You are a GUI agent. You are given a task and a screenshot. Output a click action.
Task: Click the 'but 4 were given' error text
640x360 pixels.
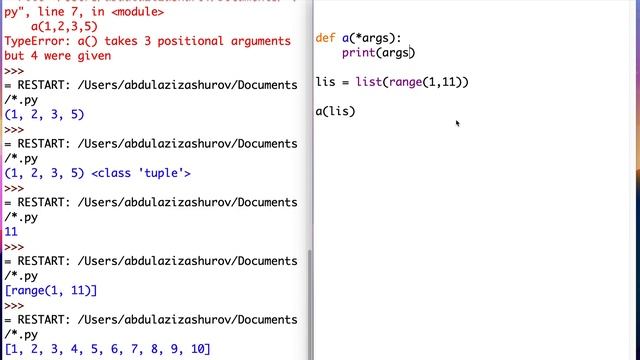(x=58, y=56)
